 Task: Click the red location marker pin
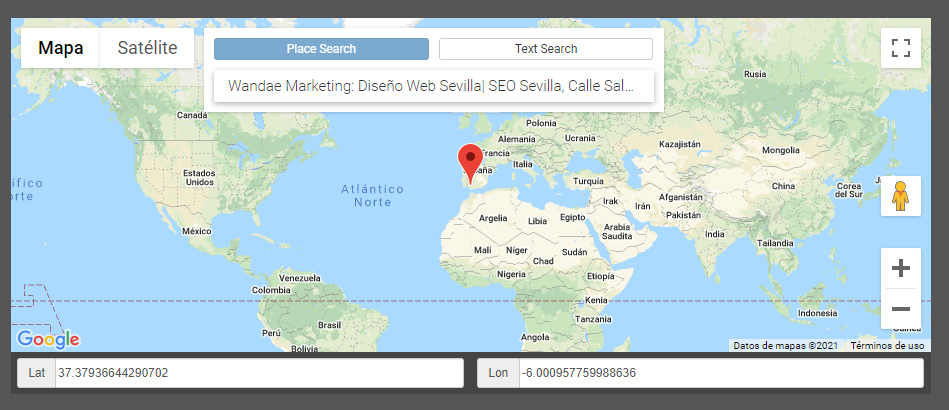pyautogui.click(x=470, y=164)
